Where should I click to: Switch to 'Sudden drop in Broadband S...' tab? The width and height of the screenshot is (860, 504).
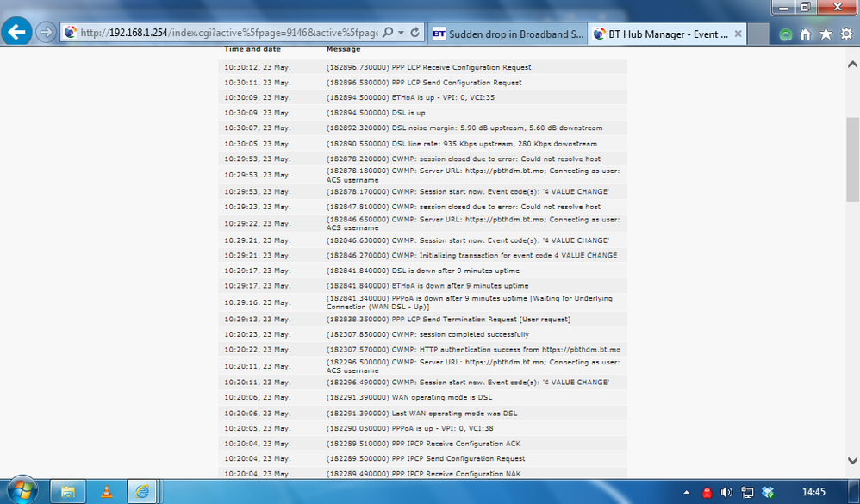(508, 34)
